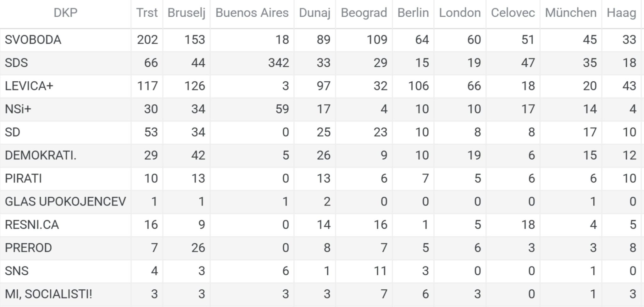Click the Celovec column header
This screenshot has height=307, width=644.
[513, 13]
